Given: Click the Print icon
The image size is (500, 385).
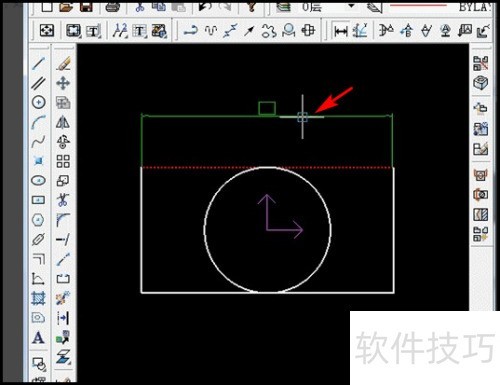Looking at the screenshot, I should pos(113,6).
